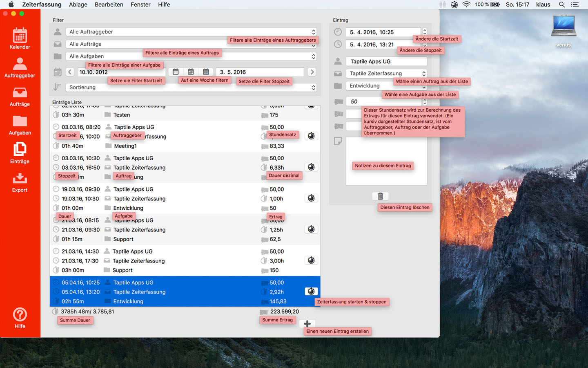Click the 145,83 revenue in selected entry

click(x=278, y=301)
